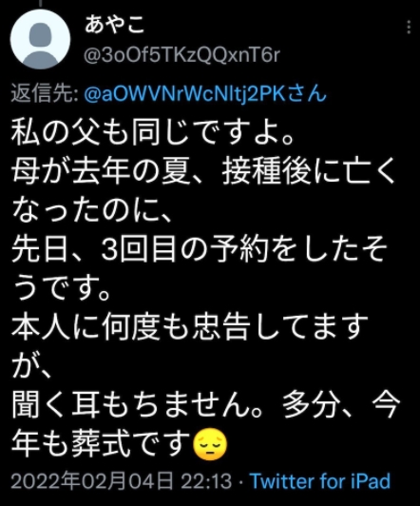Click the 2022年02月04日 date stamp

92,481
